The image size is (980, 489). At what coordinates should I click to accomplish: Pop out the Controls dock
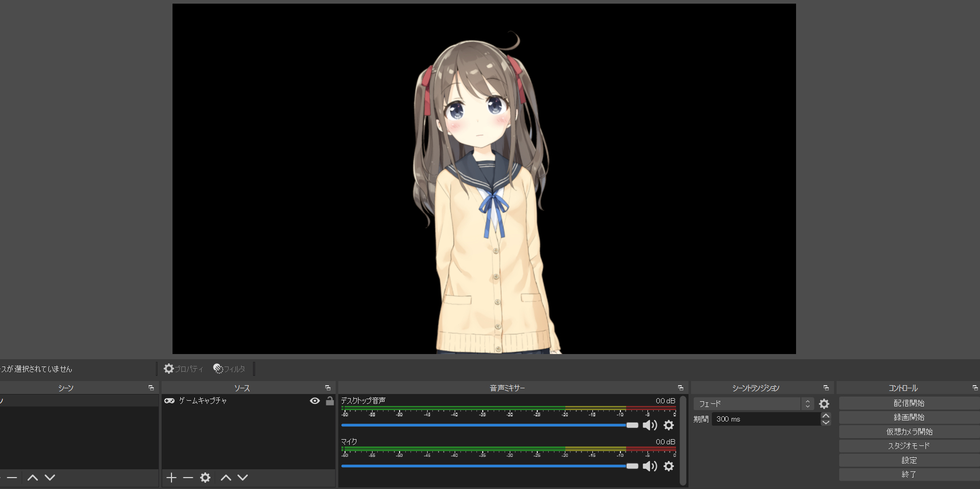tap(975, 388)
